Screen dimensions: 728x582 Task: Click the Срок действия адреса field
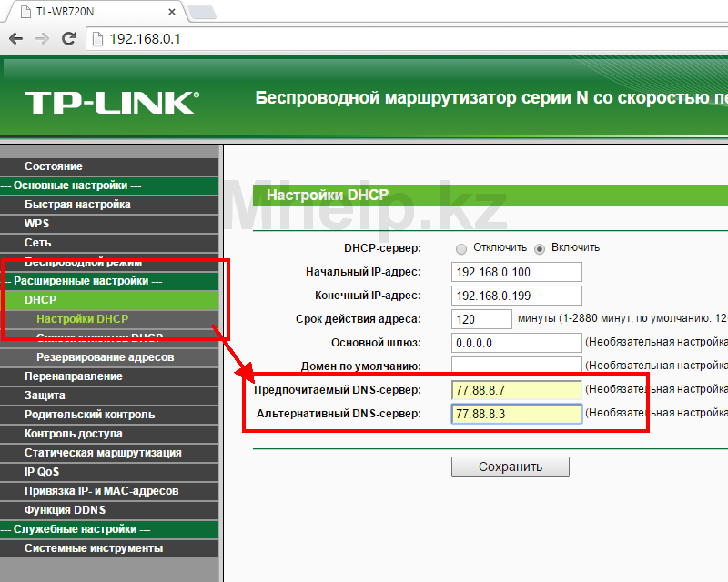pos(481,319)
